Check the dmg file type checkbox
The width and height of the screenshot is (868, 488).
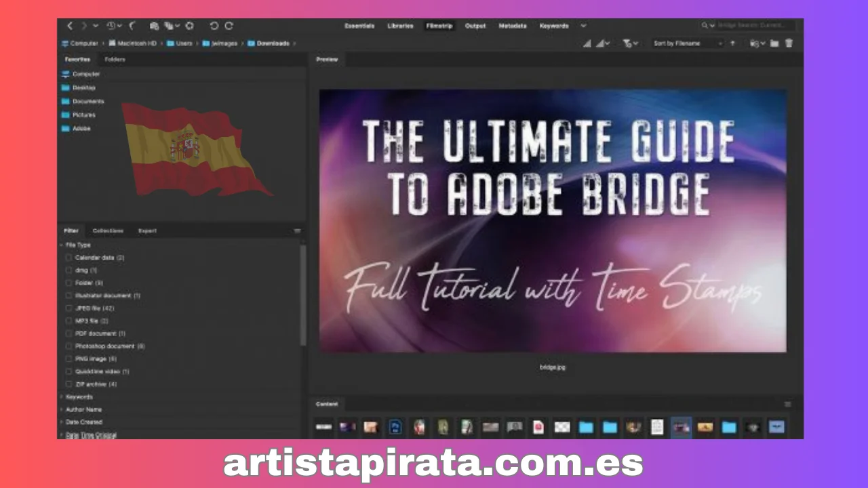coord(68,270)
